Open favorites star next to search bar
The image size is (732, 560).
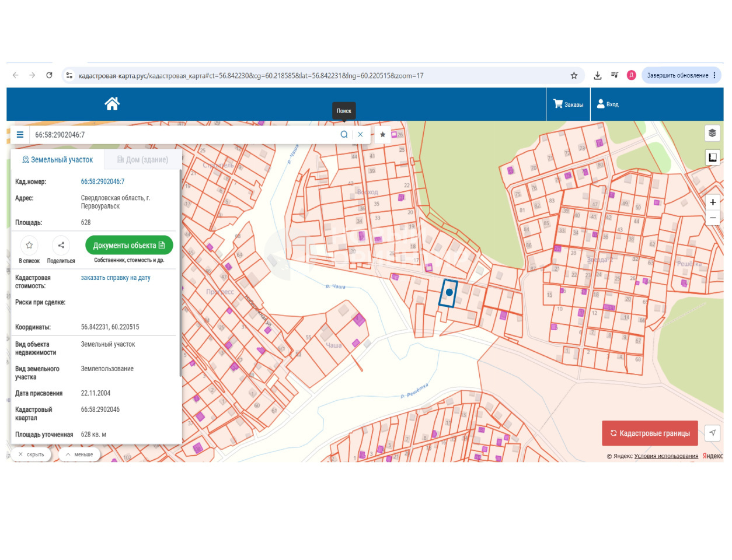(382, 135)
